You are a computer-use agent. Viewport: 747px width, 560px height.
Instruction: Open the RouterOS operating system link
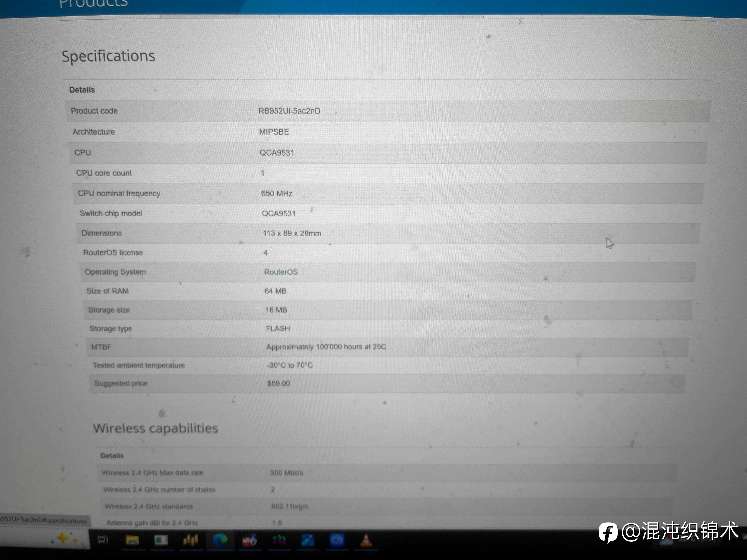[281, 272]
